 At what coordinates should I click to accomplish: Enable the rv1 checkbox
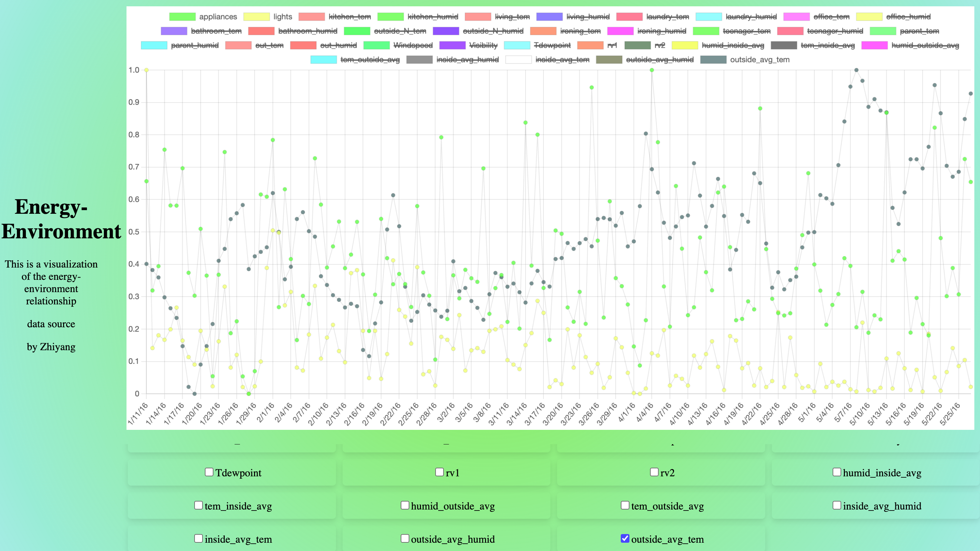click(440, 472)
